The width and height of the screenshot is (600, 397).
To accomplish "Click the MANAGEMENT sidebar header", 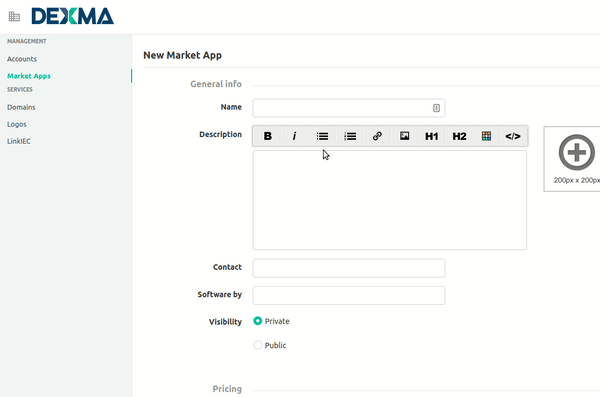I will pyautogui.click(x=26, y=41).
